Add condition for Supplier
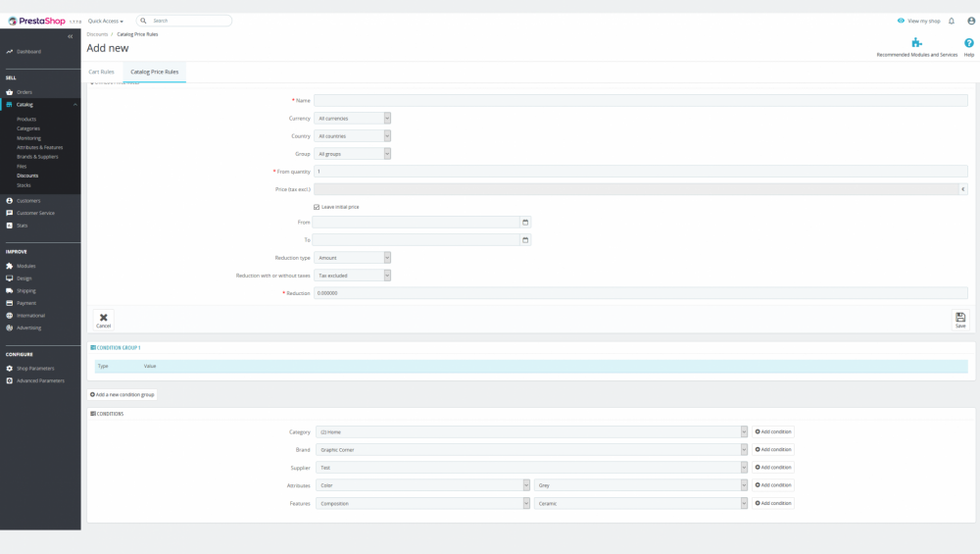This screenshot has width=980, height=554. point(772,467)
